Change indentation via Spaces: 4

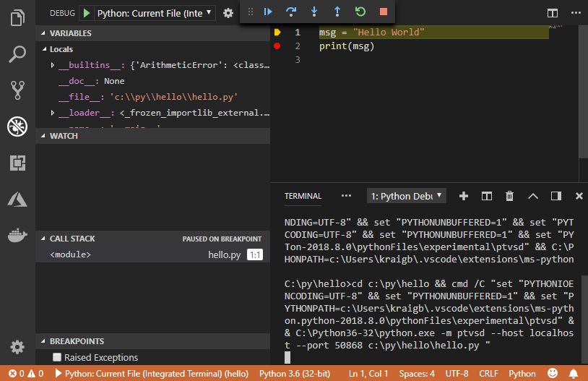tap(417, 374)
